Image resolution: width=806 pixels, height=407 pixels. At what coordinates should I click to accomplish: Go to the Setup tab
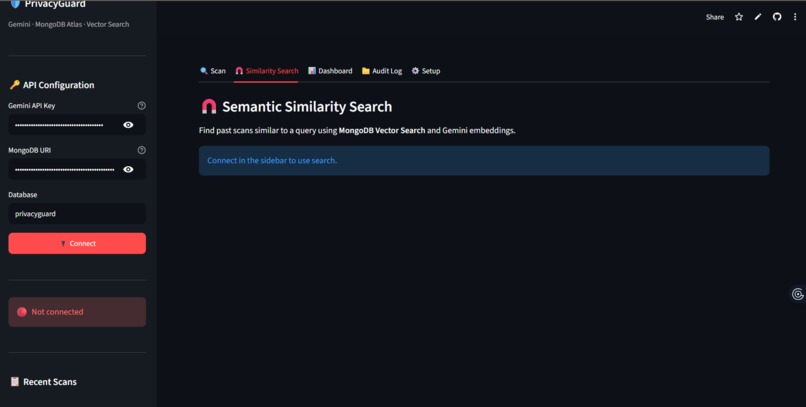coord(426,71)
